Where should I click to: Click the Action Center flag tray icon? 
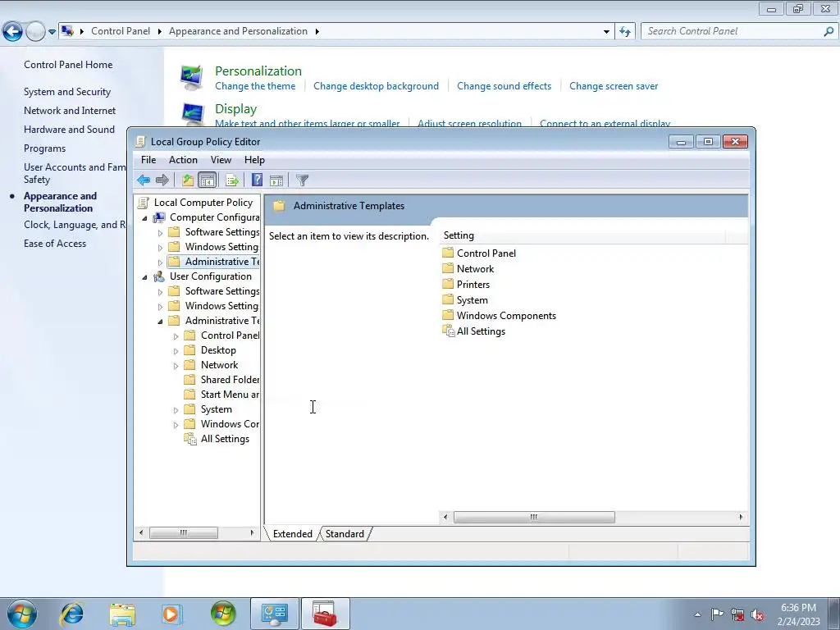click(717, 614)
